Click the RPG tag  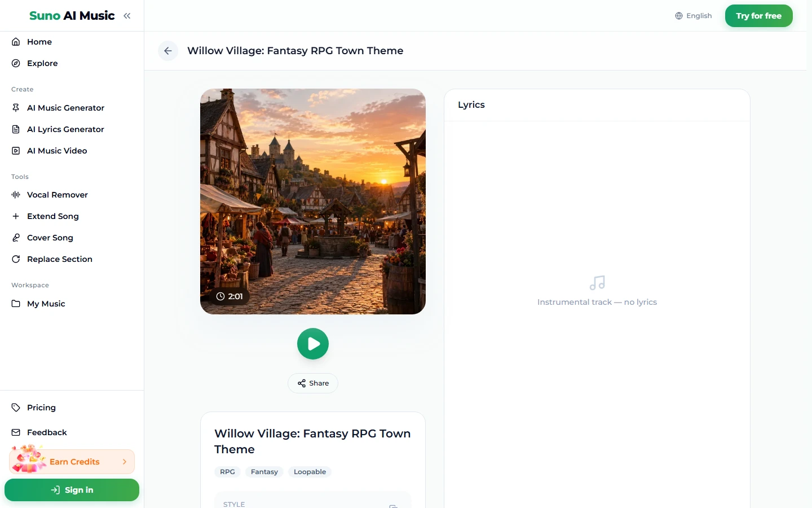click(227, 472)
